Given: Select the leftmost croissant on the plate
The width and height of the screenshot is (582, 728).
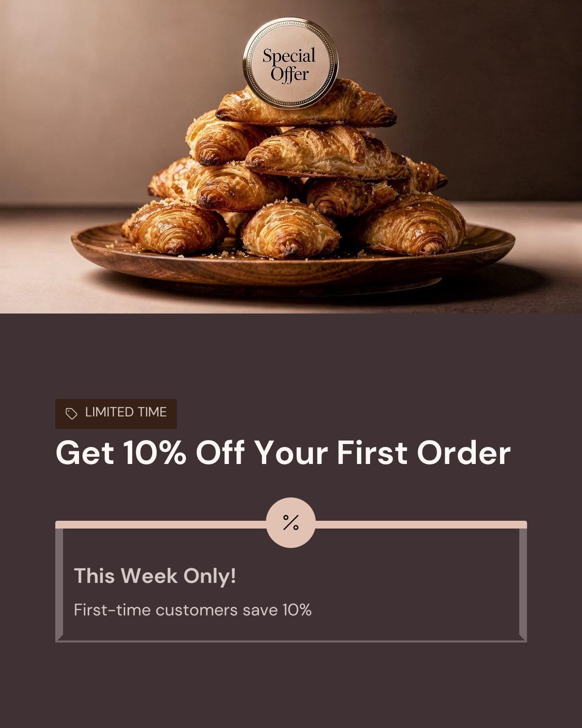Looking at the screenshot, I should pos(175,227).
